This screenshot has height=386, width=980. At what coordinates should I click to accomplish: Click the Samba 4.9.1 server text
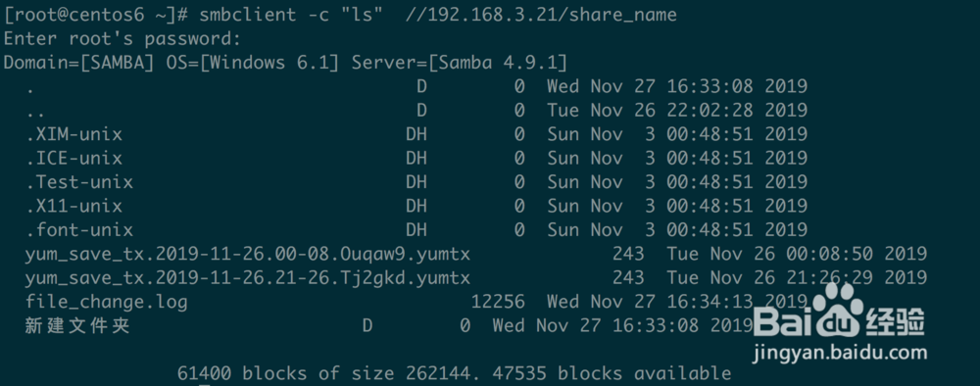coord(499,63)
